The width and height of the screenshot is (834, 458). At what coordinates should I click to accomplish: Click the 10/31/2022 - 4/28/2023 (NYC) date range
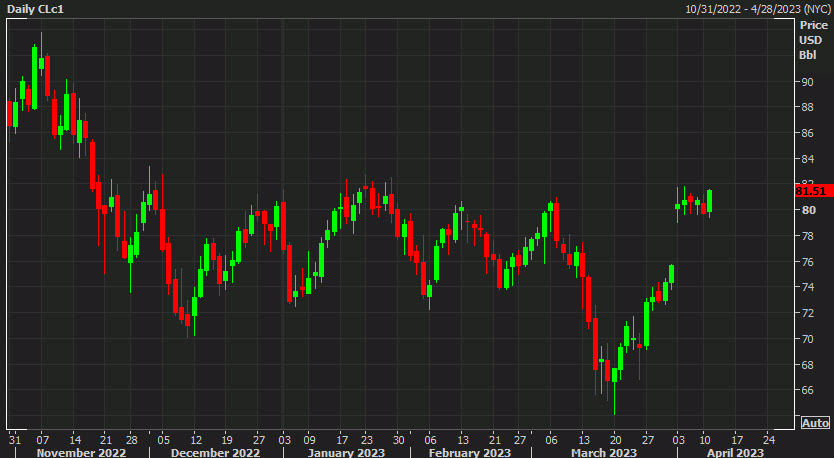click(758, 9)
